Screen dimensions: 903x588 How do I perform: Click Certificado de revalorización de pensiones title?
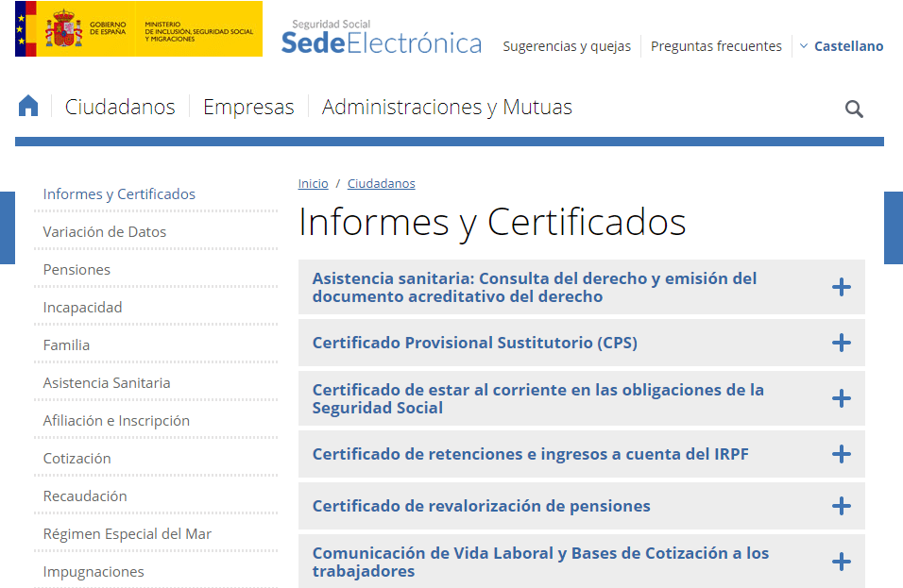482,506
